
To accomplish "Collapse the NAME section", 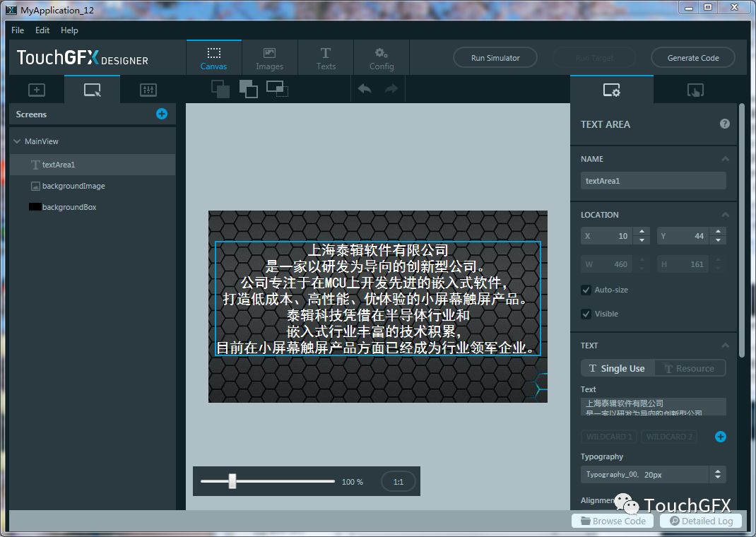I will [x=725, y=159].
